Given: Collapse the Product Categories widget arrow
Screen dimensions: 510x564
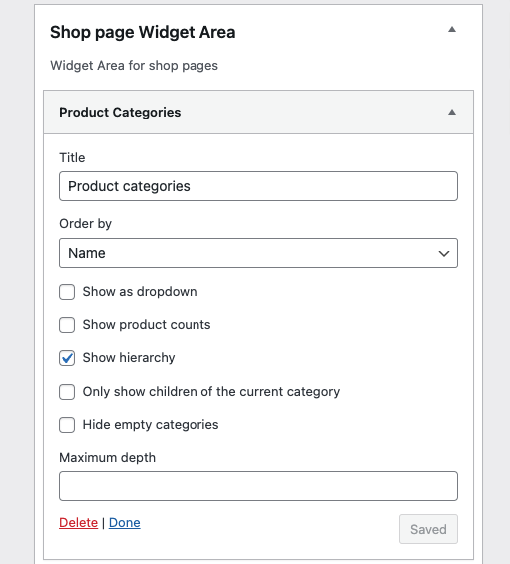Looking at the screenshot, I should pyautogui.click(x=452, y=113).
